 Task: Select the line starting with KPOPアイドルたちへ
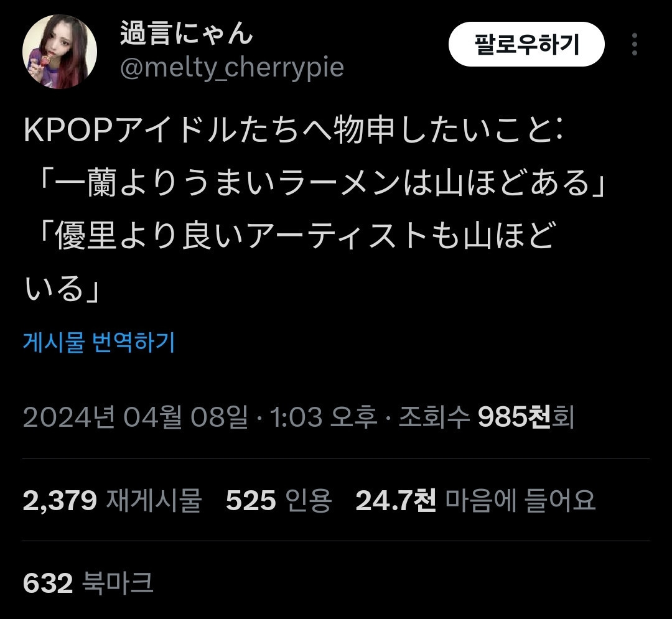coord(293,130)
